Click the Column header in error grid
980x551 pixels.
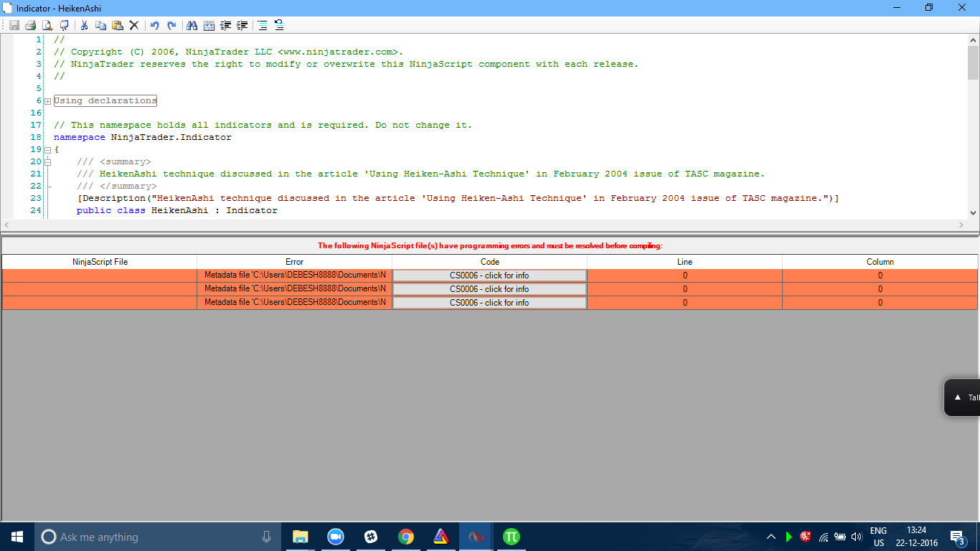pyautogui.click(x=880, y=262)
